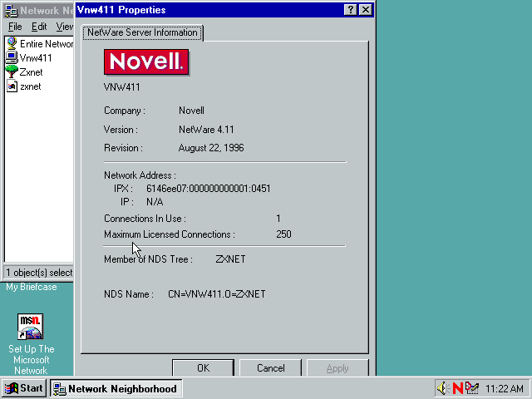Viewport: 532px width, 399px height.
Task: Click the ZXNET NDS tree value
Action: point(230,259)
